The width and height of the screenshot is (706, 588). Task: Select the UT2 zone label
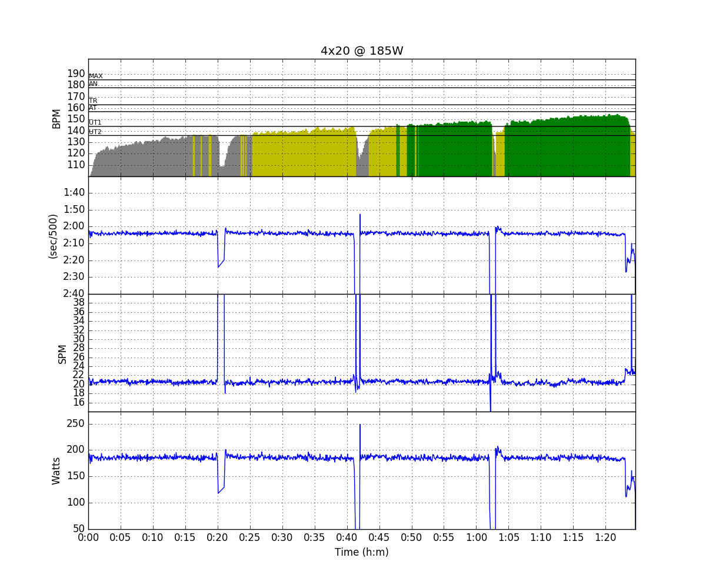95,132
